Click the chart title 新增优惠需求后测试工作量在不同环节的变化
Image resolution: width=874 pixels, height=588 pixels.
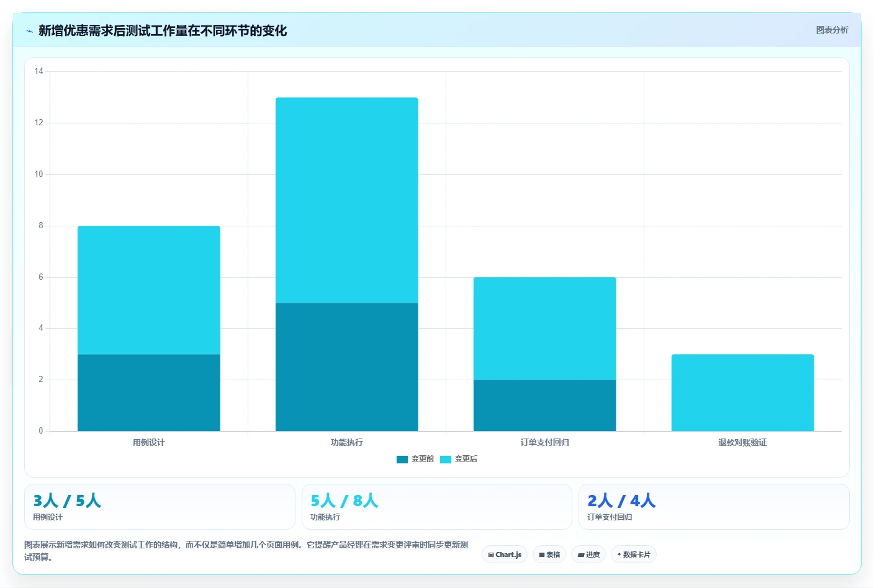point(163,31)
